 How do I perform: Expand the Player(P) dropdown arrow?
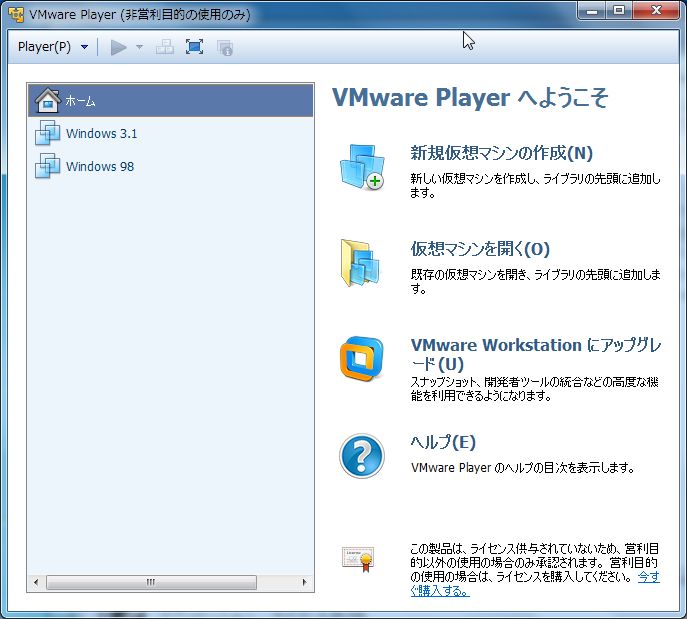click(85, 47)
